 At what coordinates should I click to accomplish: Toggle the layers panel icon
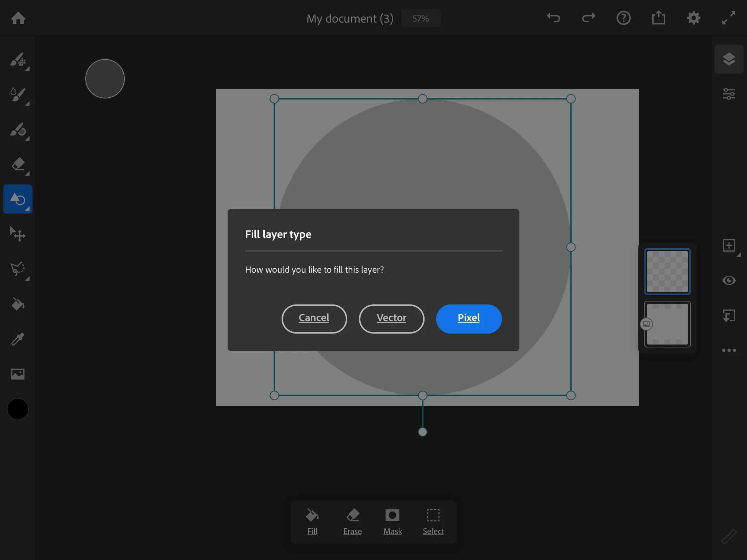(x=729, y=59)
